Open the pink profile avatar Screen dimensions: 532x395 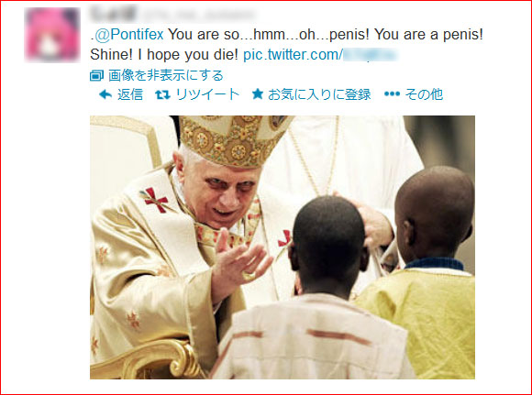tap(52, 35)
